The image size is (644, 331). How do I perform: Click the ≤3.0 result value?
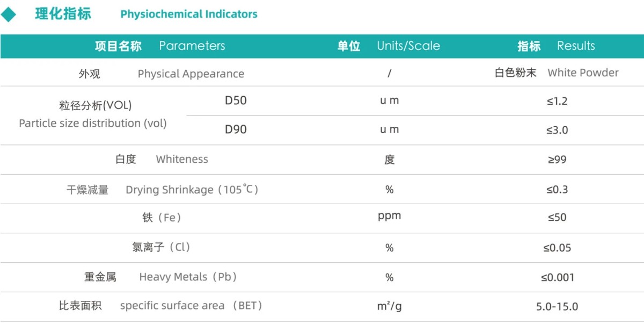(x=557, y=130)
